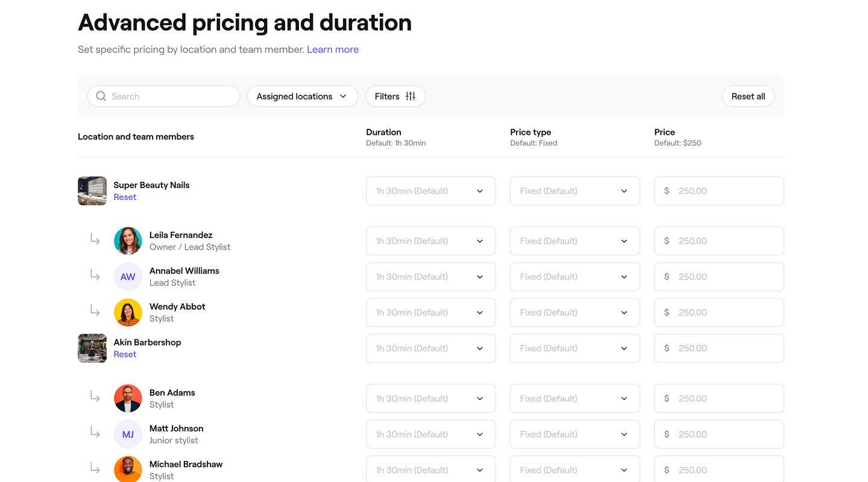The height and width of the screenshot is (482, 868).
Task: Click Leila Fernandez's profile avatar
Action: [x=128, y=241]
